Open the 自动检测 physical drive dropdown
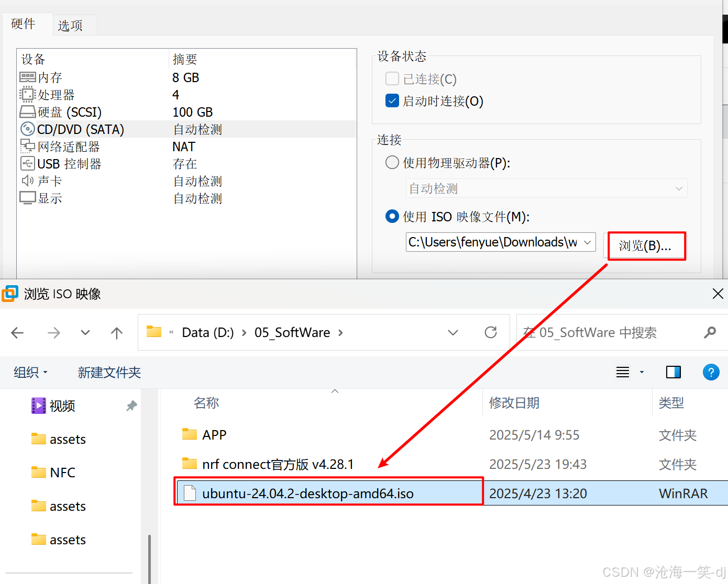Image resolution: width=728 pixels, height=584 pixels. pos(546,188)
